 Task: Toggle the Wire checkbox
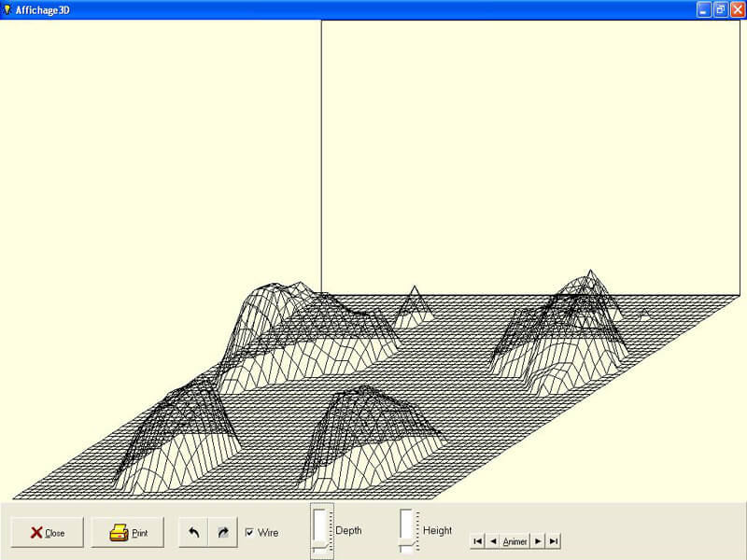249,532
